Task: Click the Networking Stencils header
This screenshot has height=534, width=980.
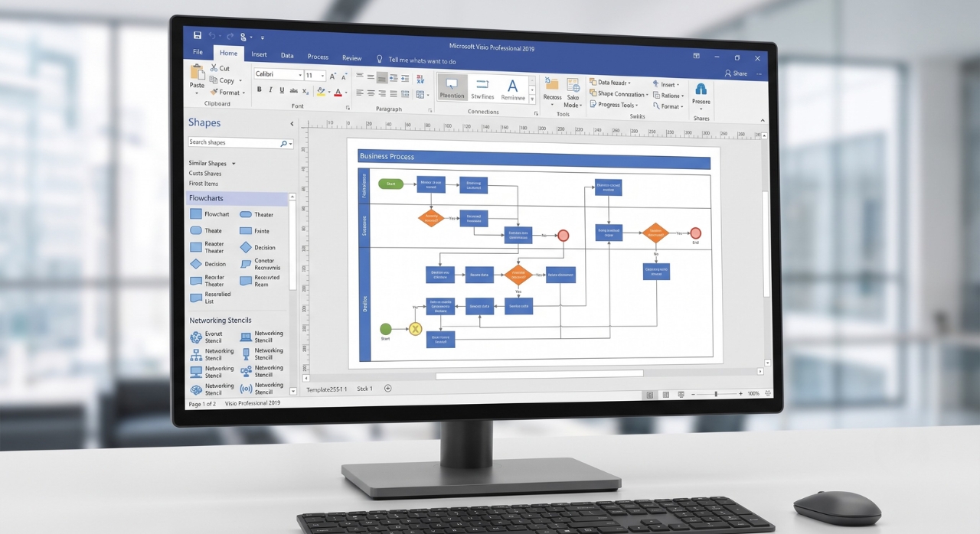Action: (x=220, y=321)
